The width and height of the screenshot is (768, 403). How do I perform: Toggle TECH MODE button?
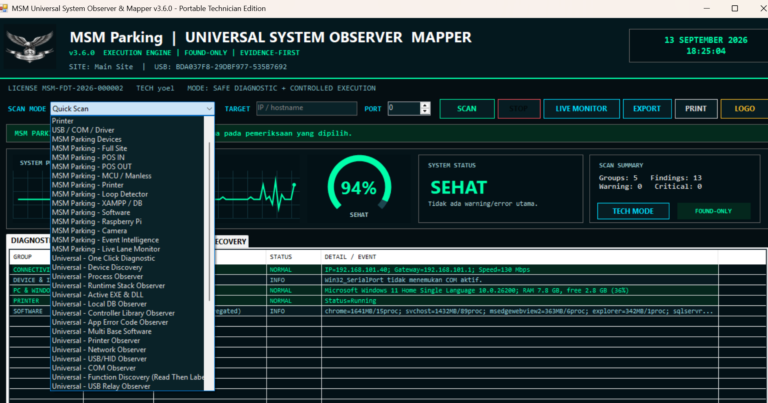(x=633, y=211)
